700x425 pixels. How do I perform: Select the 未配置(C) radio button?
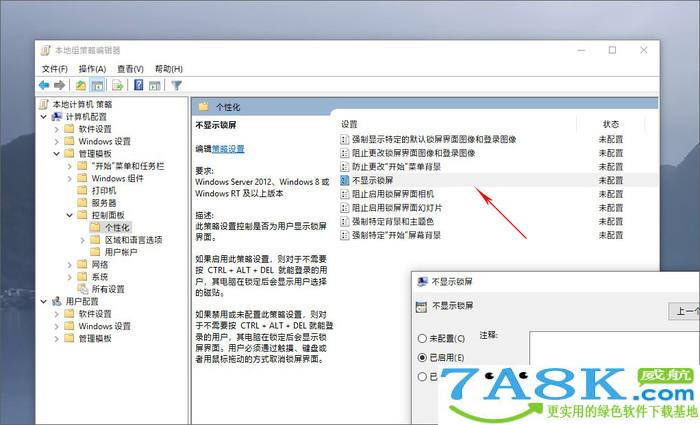[422, 339]
